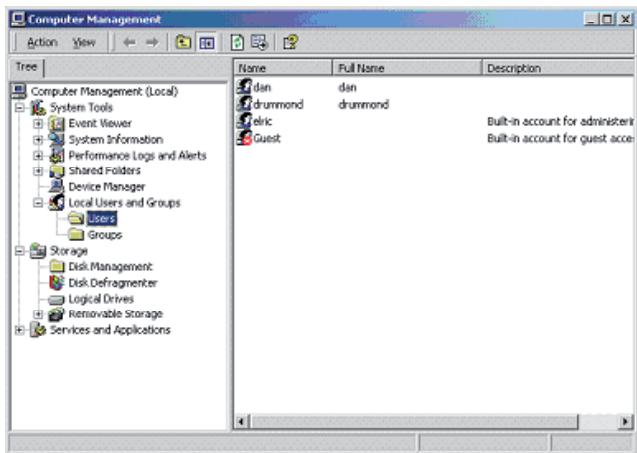Click the System Tools icon
637x453 pixels.
click(38, 107)
